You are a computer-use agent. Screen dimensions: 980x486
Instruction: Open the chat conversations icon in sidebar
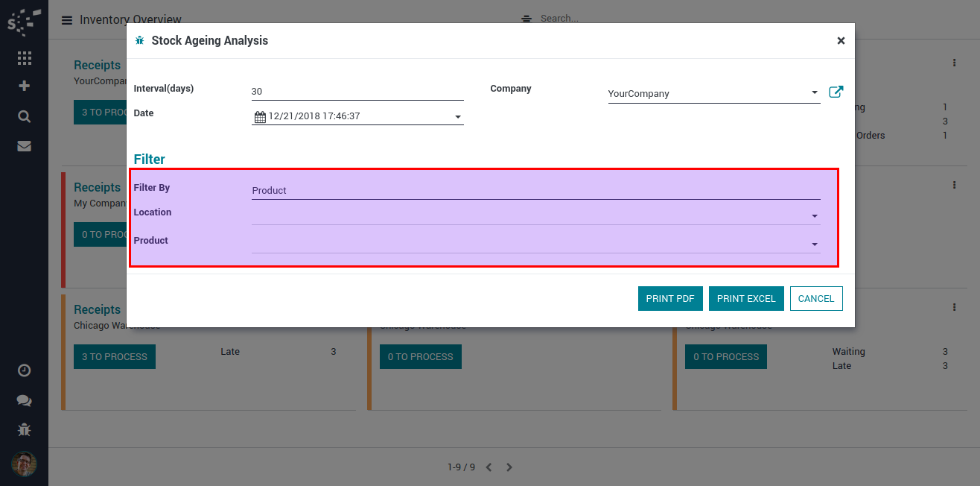coord(24,400)
